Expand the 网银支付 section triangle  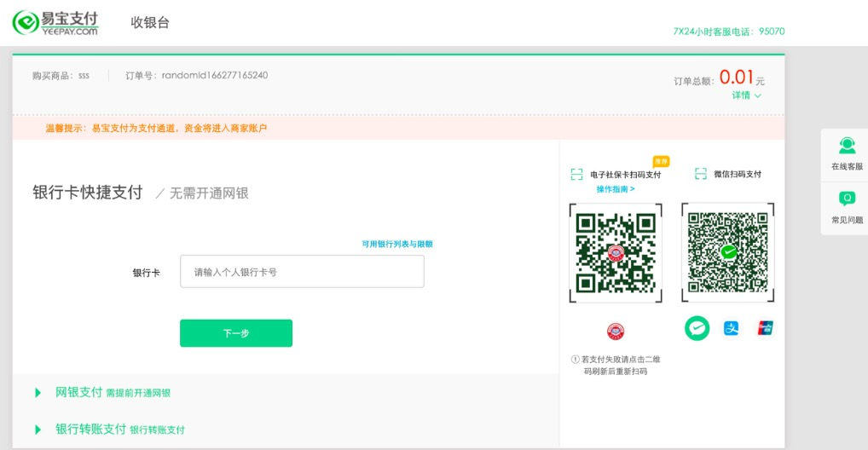pyautogui.click(x=38, y=393)
